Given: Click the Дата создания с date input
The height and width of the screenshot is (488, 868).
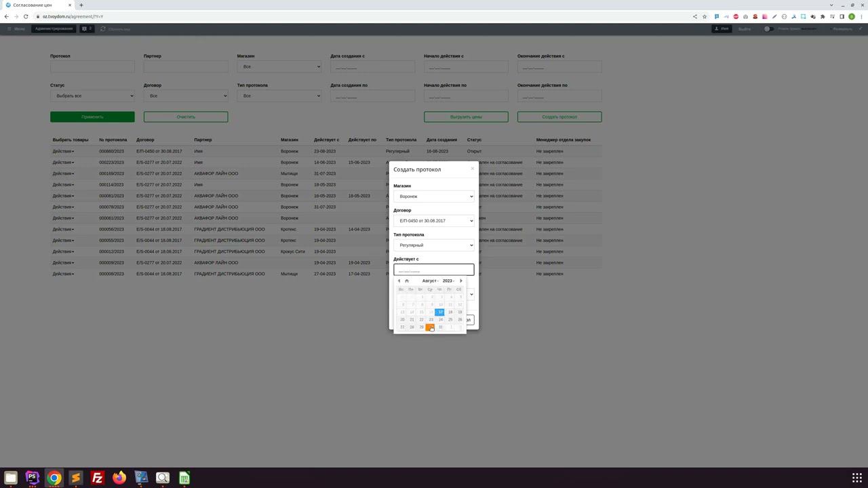Looking at the screenshot, I should click(372, 67).
